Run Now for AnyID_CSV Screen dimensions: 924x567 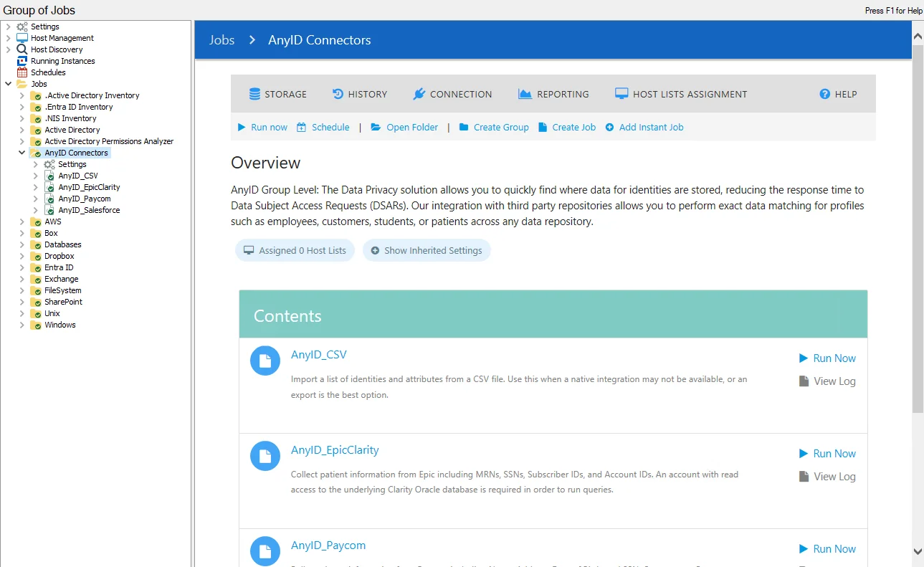[827, 358]
